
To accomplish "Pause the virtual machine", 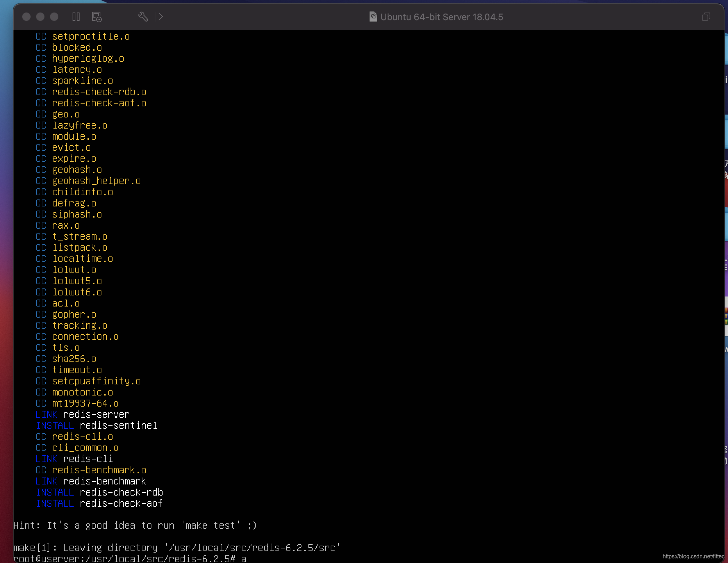I will tap(76, 17).
